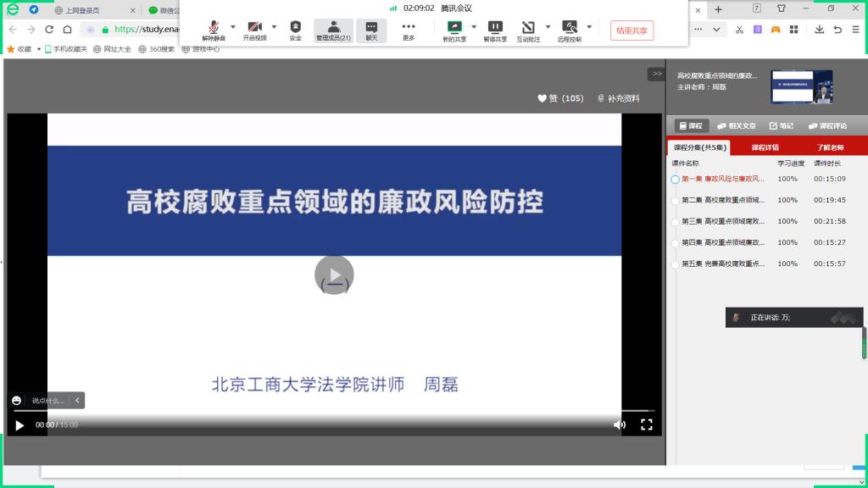This screenshot has height=488, width=868.
Task: Unmute microphone in Tencent Meeting toolbar
Action: (x=214, y=30)
